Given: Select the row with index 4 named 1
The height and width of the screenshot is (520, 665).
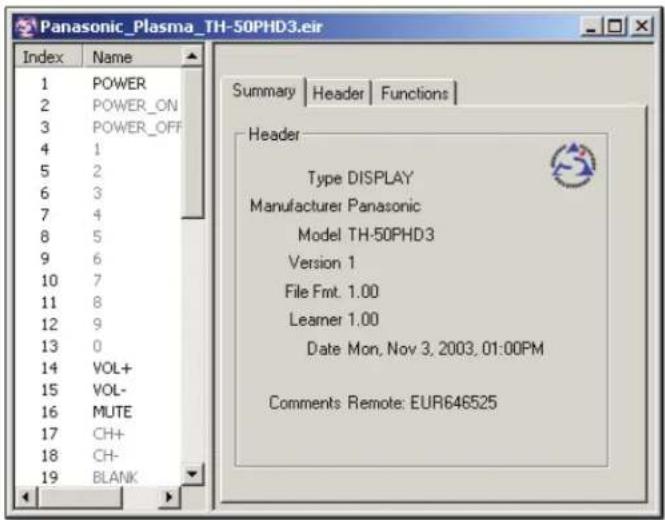Looking at the screenshot, I should coord(98,149).
